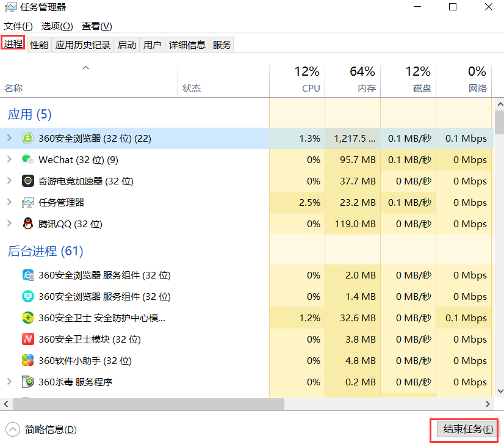This screenshot has width=504, height=444.
Task: Click the WeChat process icon
Action: click(x=27, y=159)
